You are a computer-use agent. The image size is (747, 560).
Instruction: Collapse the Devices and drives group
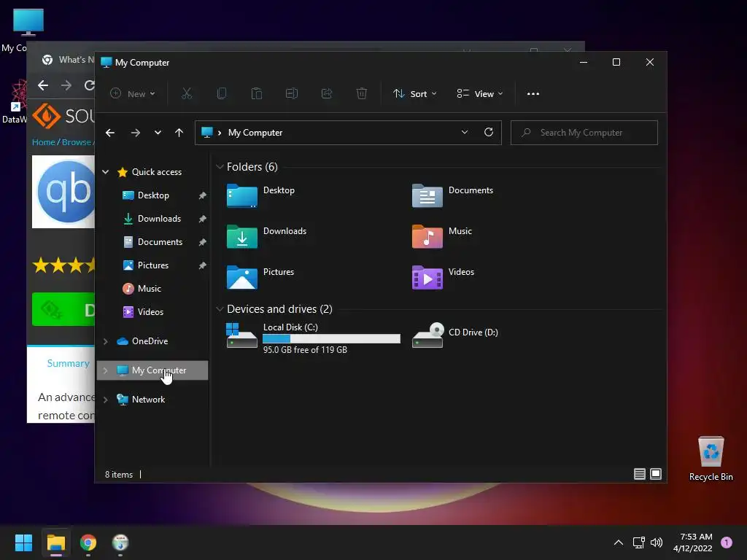[x=220, y=309]
